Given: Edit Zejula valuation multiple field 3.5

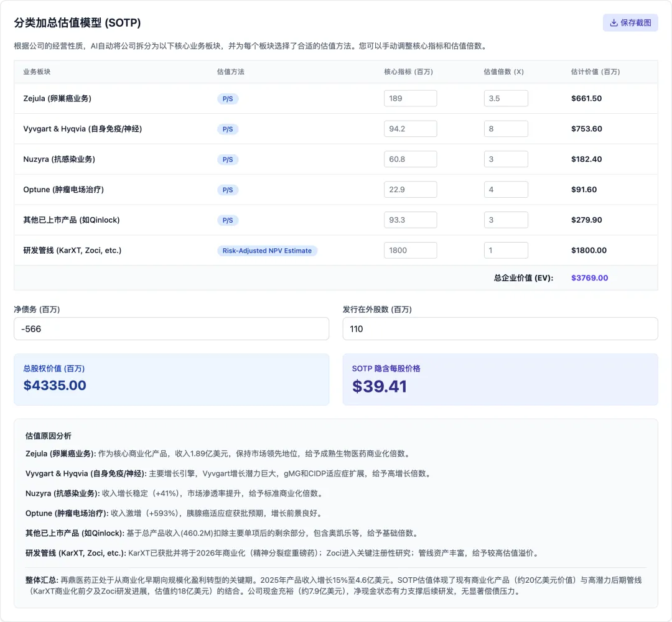Looking at the screenshot, I should 506,98.
